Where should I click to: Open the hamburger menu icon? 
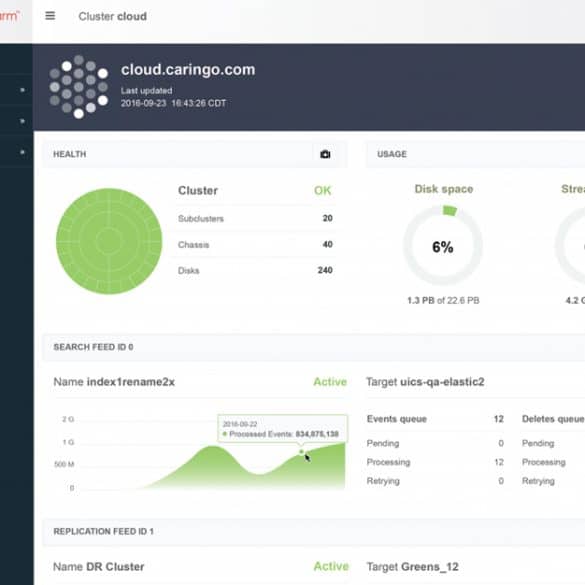pos(50,16)
